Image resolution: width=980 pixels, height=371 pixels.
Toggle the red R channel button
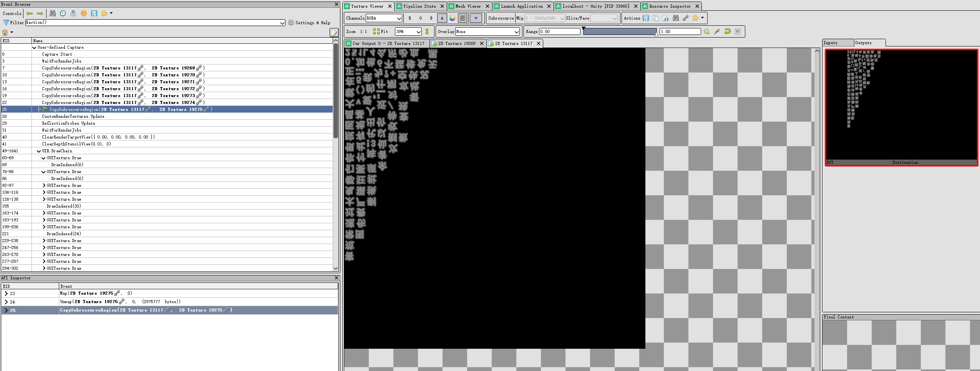click(x=410, y=18)
